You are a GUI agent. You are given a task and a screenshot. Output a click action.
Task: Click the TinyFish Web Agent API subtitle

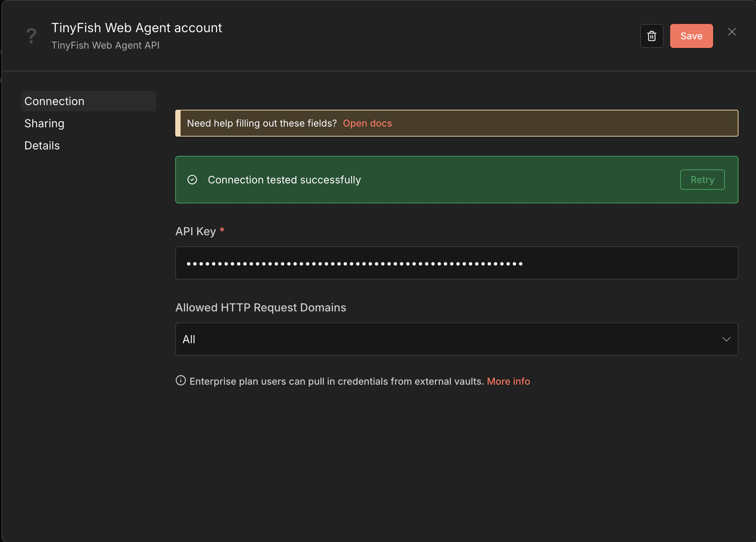click(105, 45)
